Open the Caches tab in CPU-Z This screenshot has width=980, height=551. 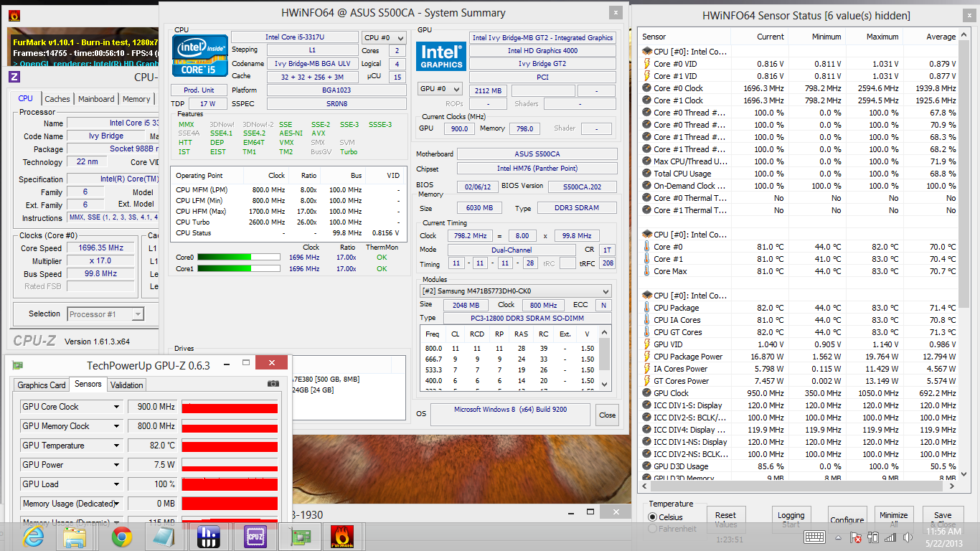point(57,99)
